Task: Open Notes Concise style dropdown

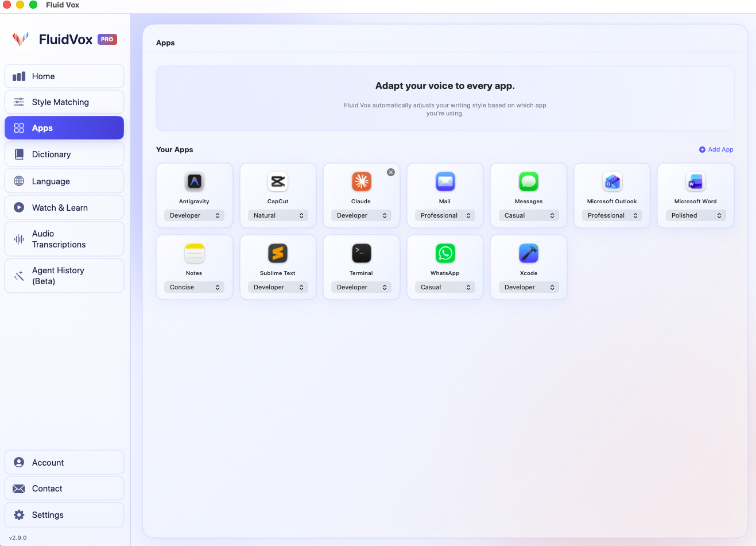Action: 194,287
